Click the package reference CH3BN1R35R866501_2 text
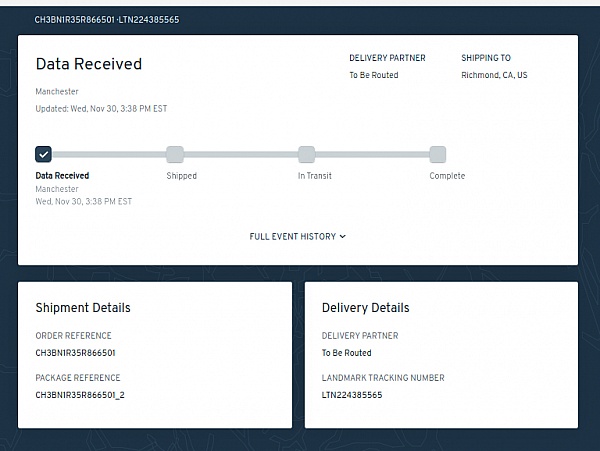600x451 pixels. [x=80, y=395]
